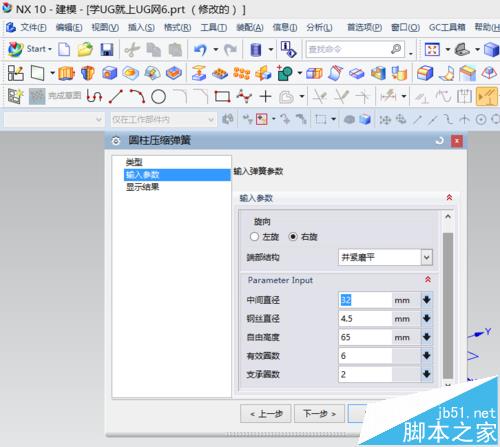Click the dialog settings gear icon
This screenshot has width=500, height=447.
(x=116, y=141)
